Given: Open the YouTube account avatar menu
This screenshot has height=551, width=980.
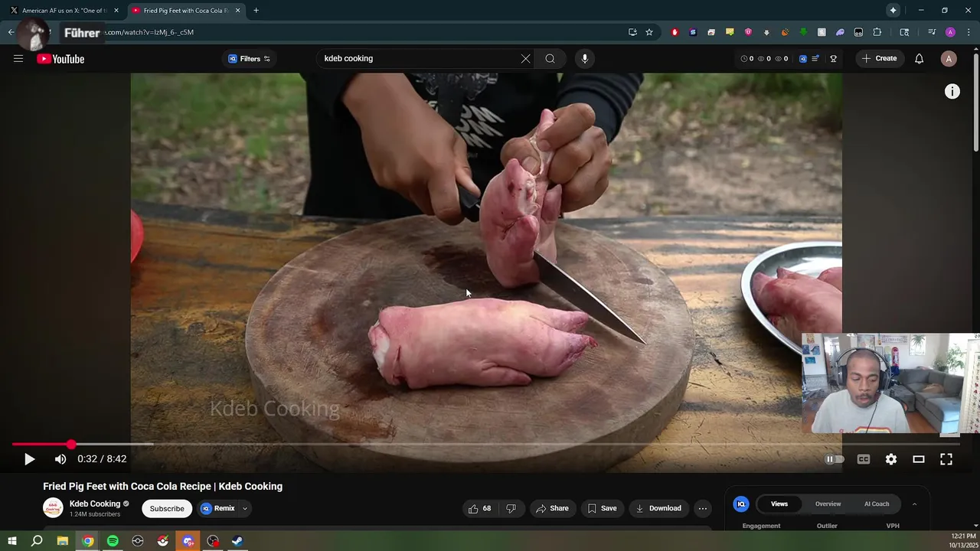Looking at the screenshot, I should [x=949, y=59].
